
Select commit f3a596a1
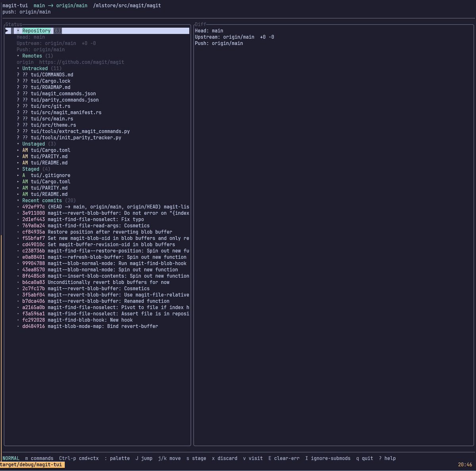click(x=103, y=314)
